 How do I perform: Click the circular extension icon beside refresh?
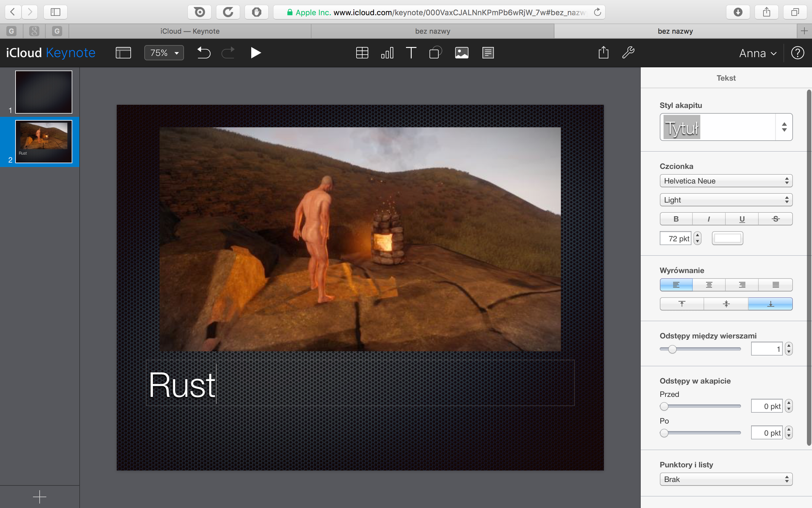[199, 12]
